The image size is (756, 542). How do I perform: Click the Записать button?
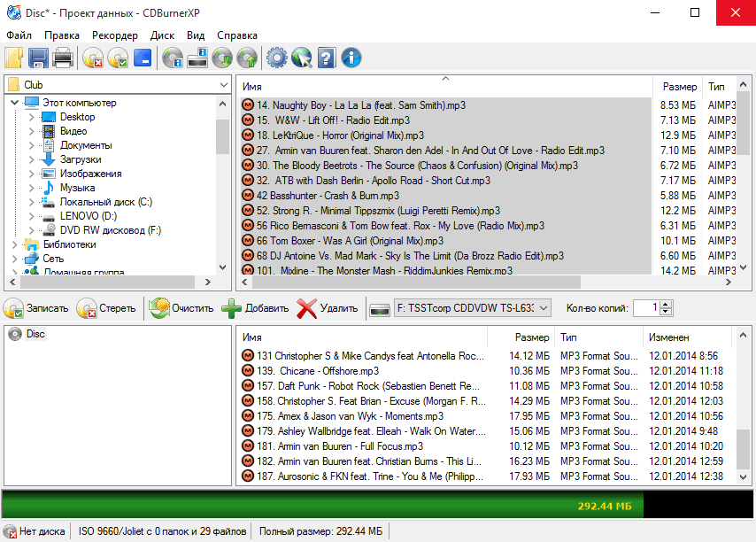pyautogui.click(x=36, y=308)
